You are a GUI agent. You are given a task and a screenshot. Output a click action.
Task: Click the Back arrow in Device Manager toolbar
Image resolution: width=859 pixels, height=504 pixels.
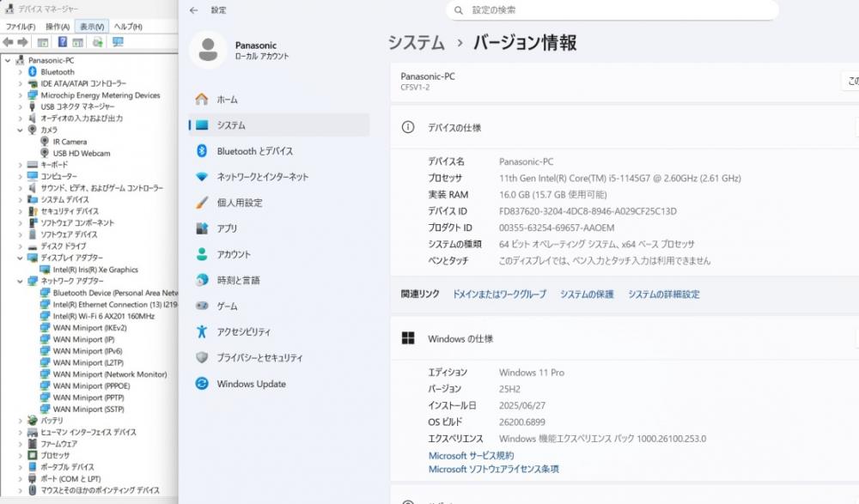click(x=8, y=42)
